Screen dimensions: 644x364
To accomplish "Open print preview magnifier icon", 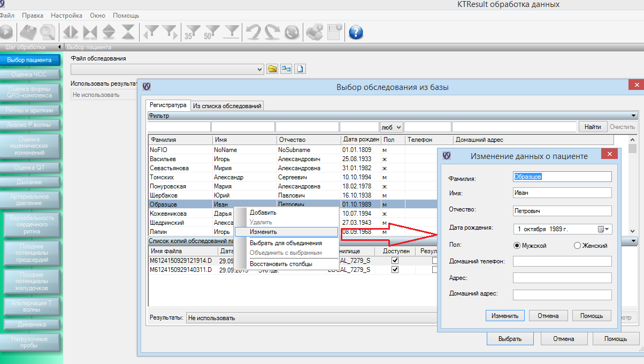I will point(48,32).
